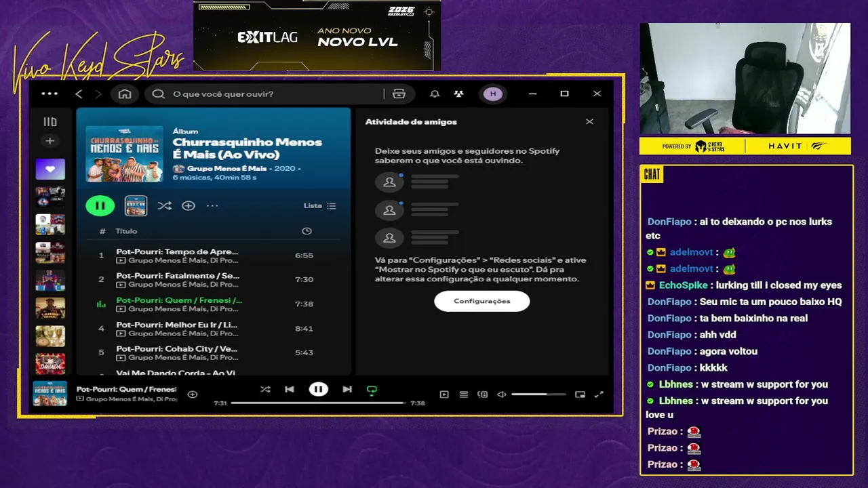Open the now-playing artist in bottom bar
The width and height of the screenshot is (868, 488).
(x=132, y=399)
